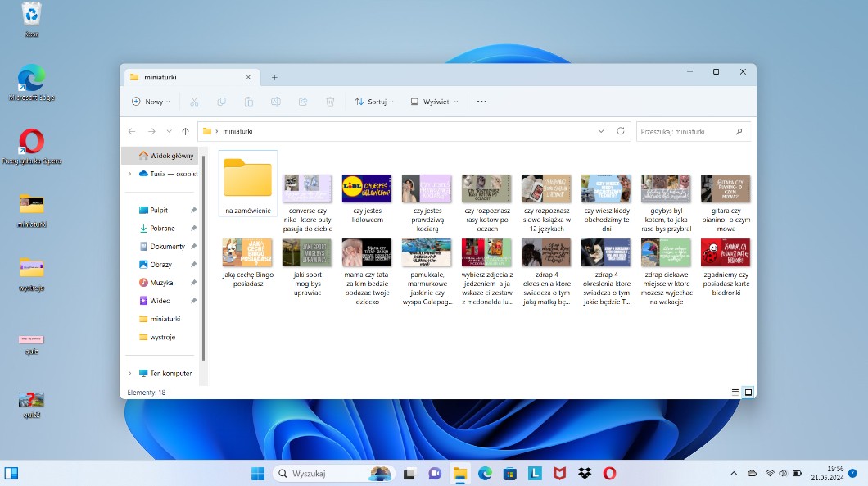Open the three-dots more options menu
Viewport: 868px width, 486px height.
(x=481, y=102)
